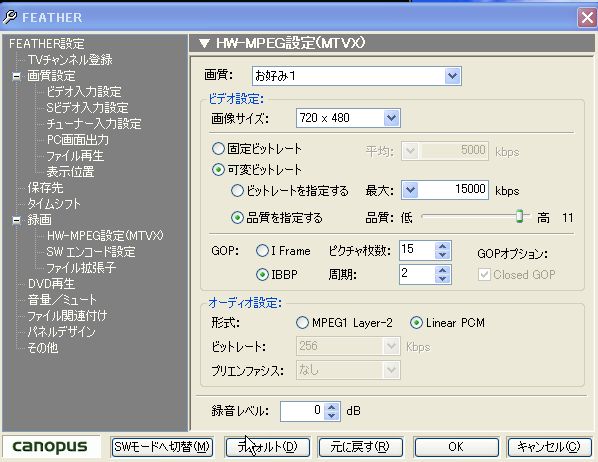Open その他 in tree
The height and width of the screenshot is (462, 598).
pos(43,348)
